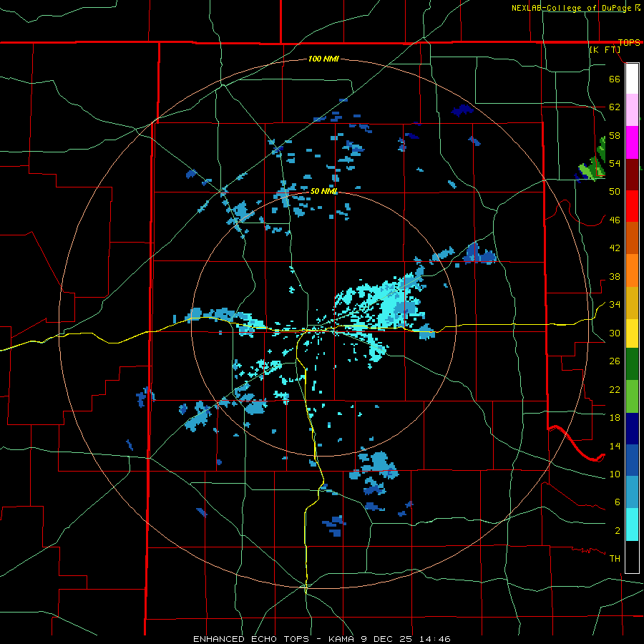644x644 pixels.
Task: Click the navy blue legend swatch
Action: pos(632,429)
